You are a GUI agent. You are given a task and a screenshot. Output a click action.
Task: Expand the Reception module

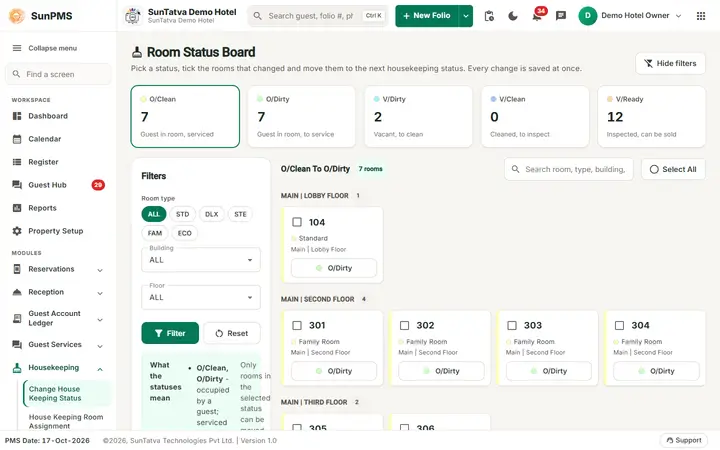(100, 293)
